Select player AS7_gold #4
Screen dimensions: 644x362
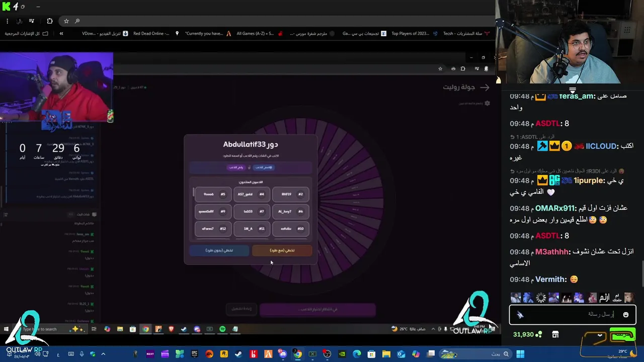pyautogui.click(x=252, y=194)
